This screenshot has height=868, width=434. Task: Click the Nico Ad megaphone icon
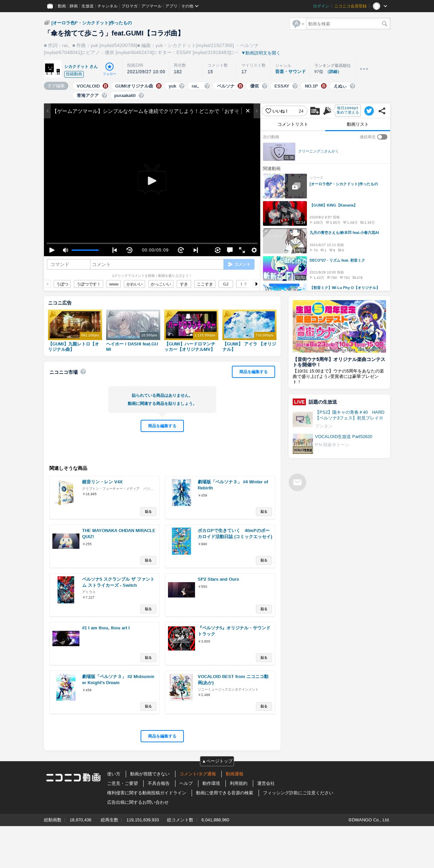(x=327, y=111)
